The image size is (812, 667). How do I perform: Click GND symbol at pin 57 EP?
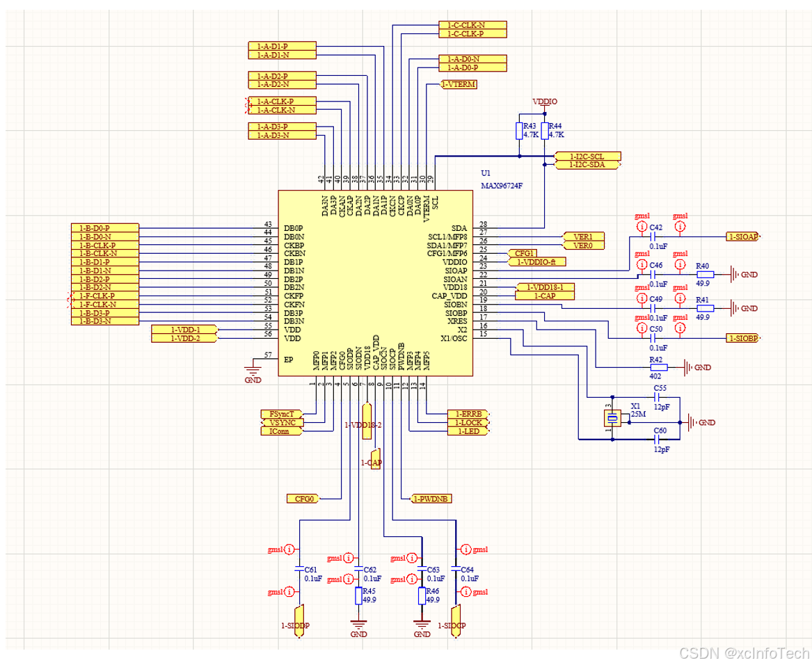click(x=253, y=373)
